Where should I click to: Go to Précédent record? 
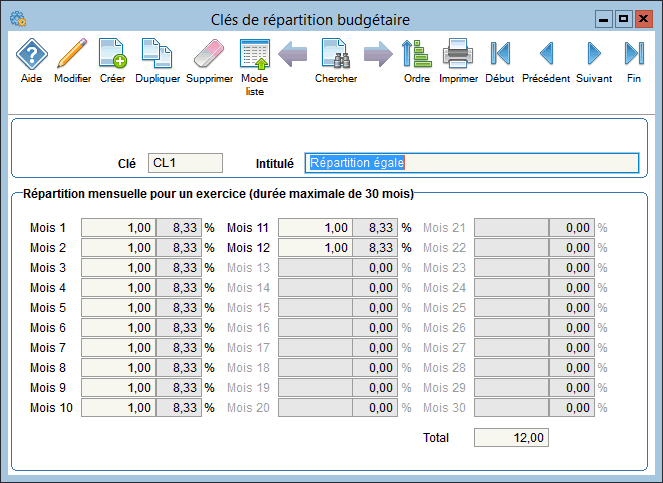[x=546, y=53]
